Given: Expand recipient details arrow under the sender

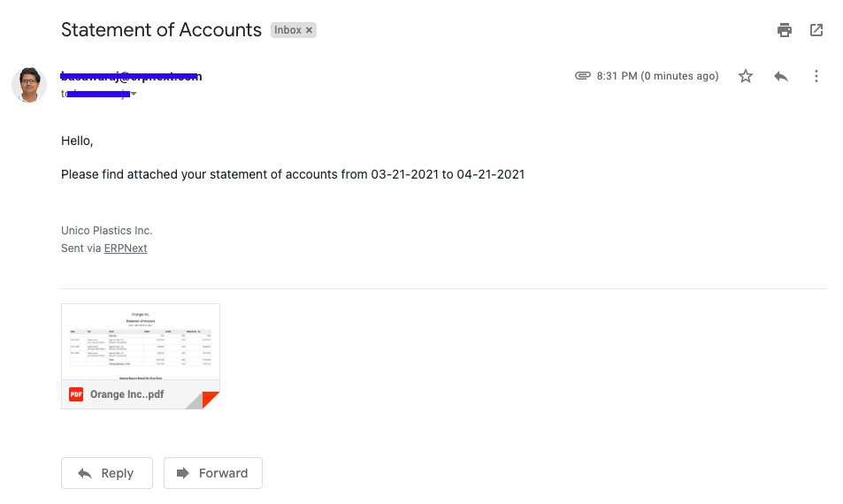Looking at the screenshot, I should [134, 94].
